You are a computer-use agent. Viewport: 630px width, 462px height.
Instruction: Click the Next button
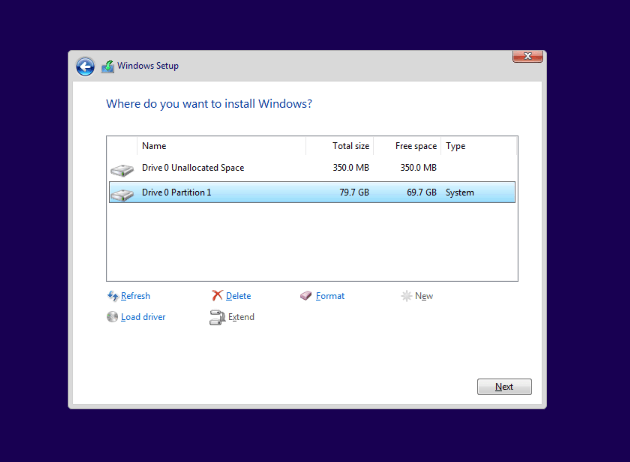coord(504,387)
